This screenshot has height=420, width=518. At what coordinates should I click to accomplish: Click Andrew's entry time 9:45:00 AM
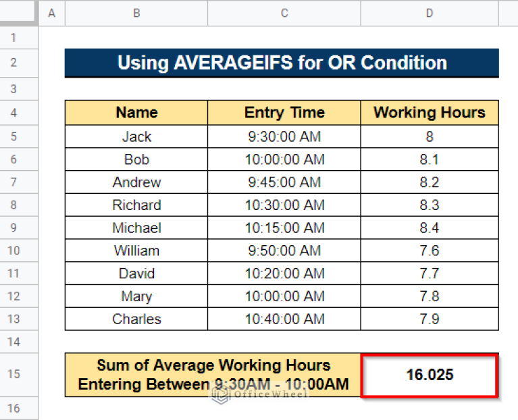tap(284, 182)
